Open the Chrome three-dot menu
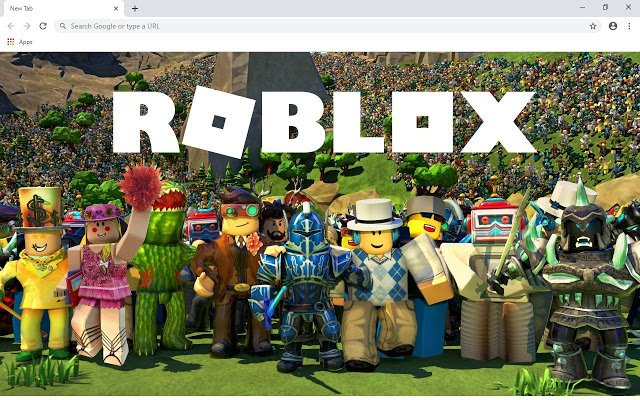The width and height of the screenshot is (640, 400). [629, 26]
